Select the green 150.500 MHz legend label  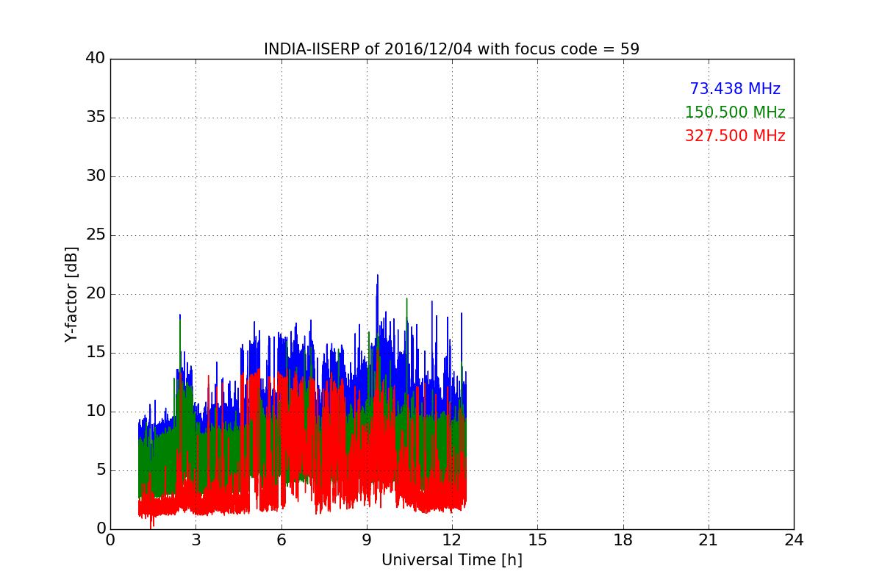click(735, 112)
